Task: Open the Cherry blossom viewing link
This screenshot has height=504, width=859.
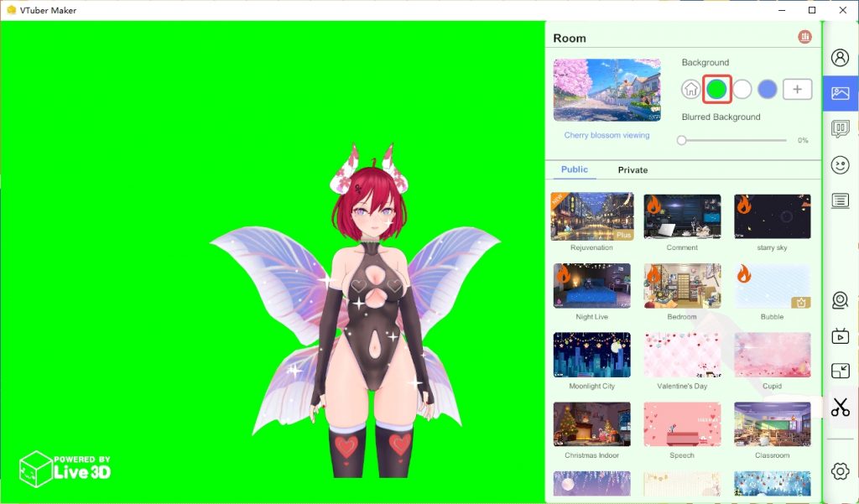Action: 607,135
